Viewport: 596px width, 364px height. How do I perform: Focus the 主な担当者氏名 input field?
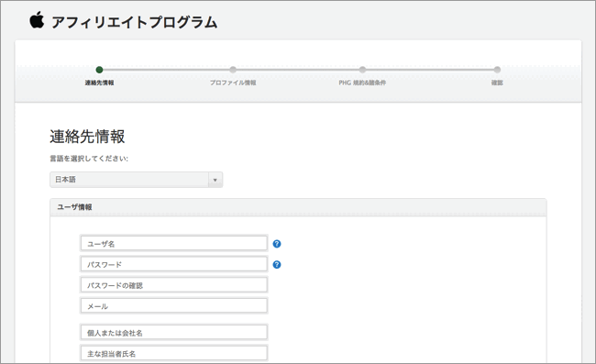point(173,354)
